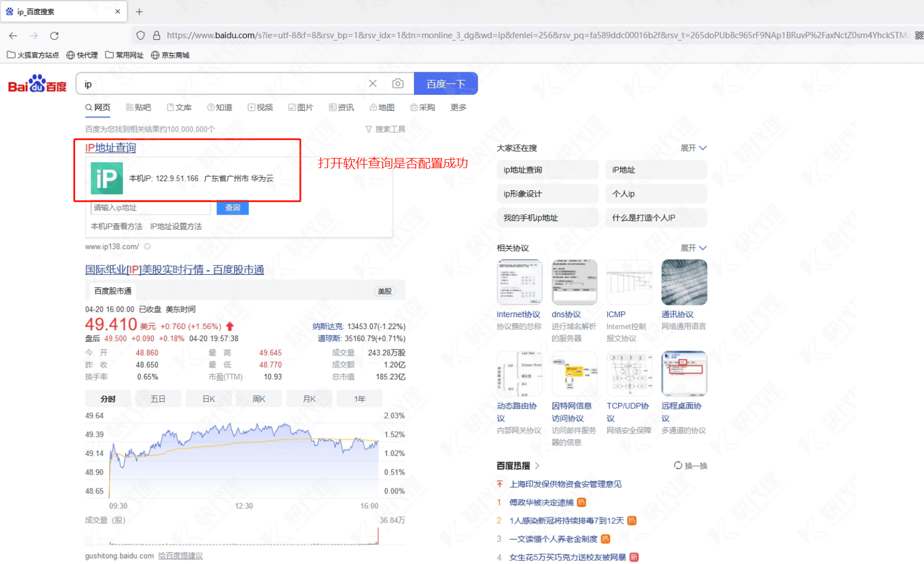Click the 请输入ip地址 input field

[150, 208]
